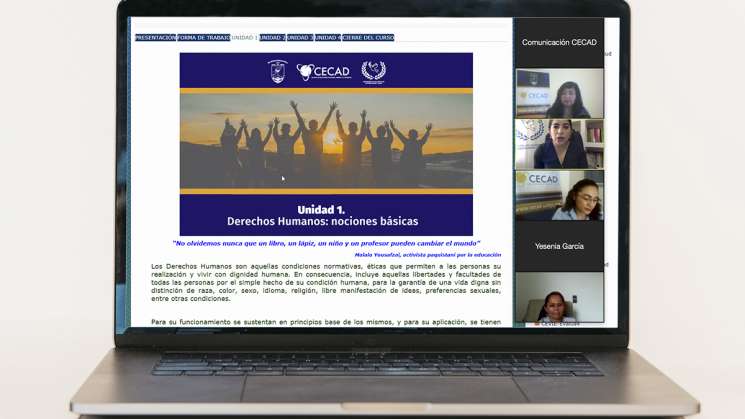745x419 pixels.
Task: Click 'Derechos Humanos: nociones básicas' title
Action: point(323,221)
